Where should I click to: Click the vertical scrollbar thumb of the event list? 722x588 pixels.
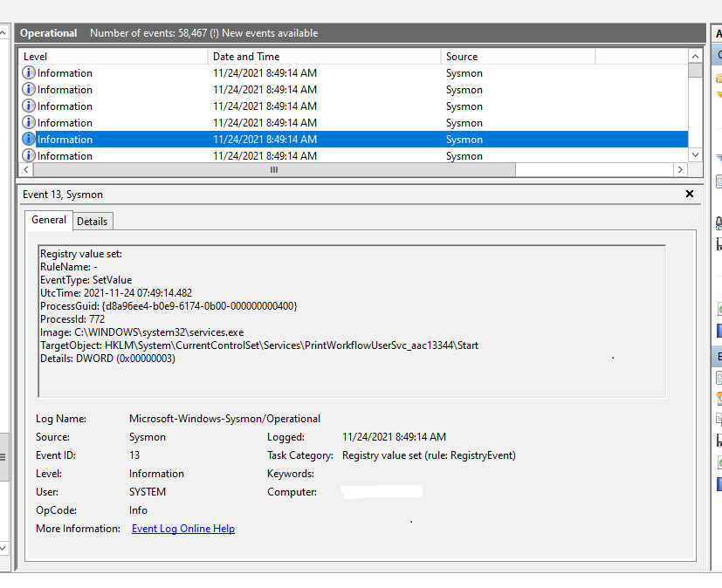pyautogui.click(x=695, y=71)
